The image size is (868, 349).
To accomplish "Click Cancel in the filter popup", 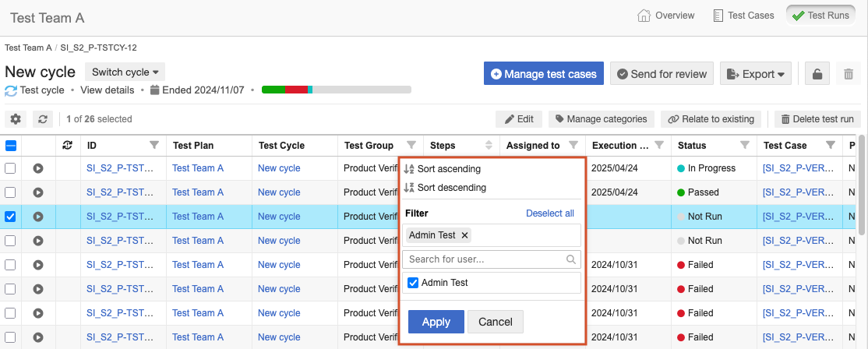I will pos(496,322).
